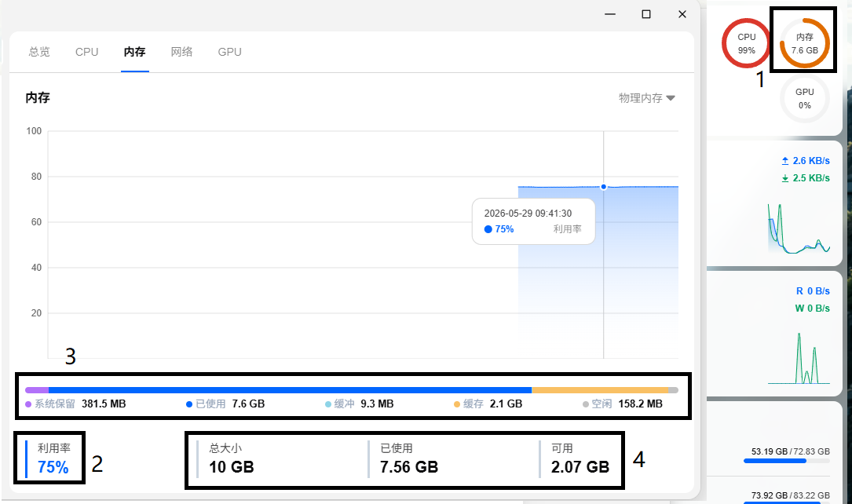Click the 已使用 7.56 GB value
Viewport: 852px width, 504px height.
[409, 467]
